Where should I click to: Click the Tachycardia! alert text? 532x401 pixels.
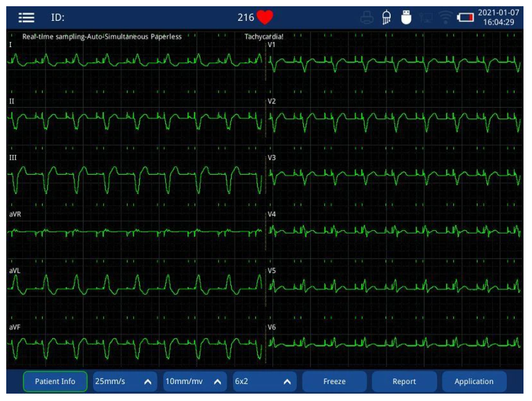(x=264, y=37)
